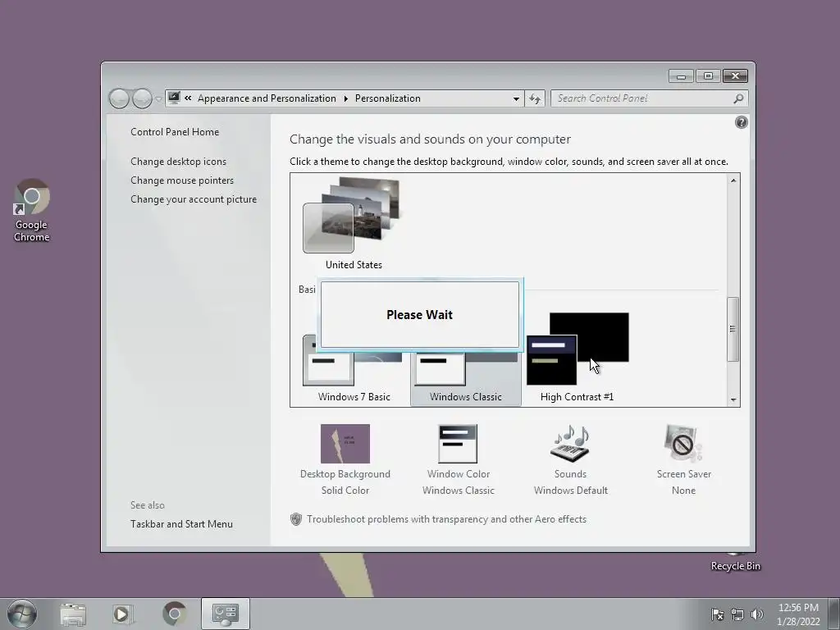Click the Show desktop button

pos(834,614)
